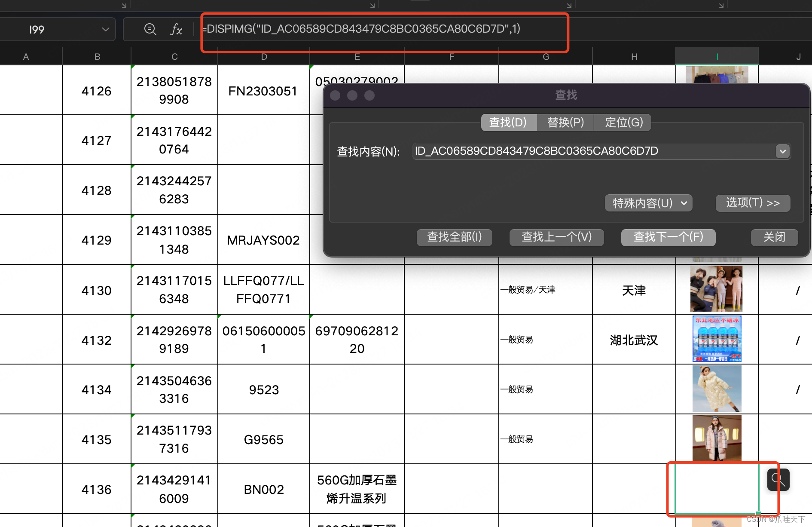Select column I header
Image resolution: width=812 pixels, height=527 pixels.
tap(717, 56)
